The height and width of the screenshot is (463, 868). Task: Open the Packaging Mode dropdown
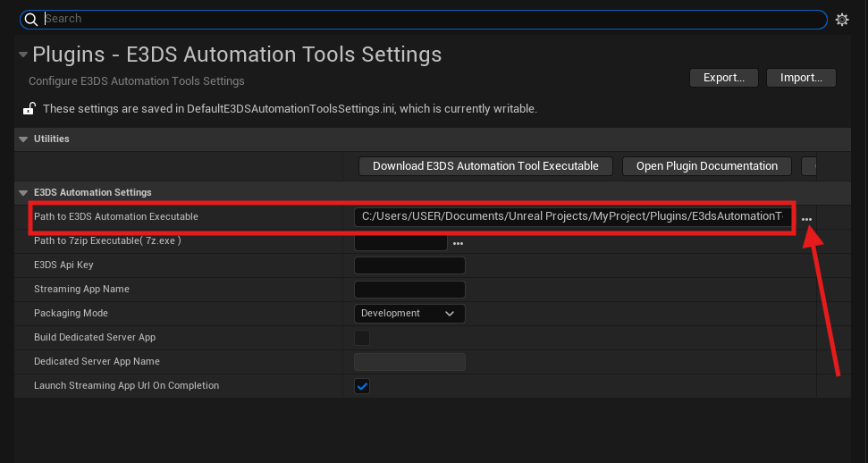tap(409, 314)
